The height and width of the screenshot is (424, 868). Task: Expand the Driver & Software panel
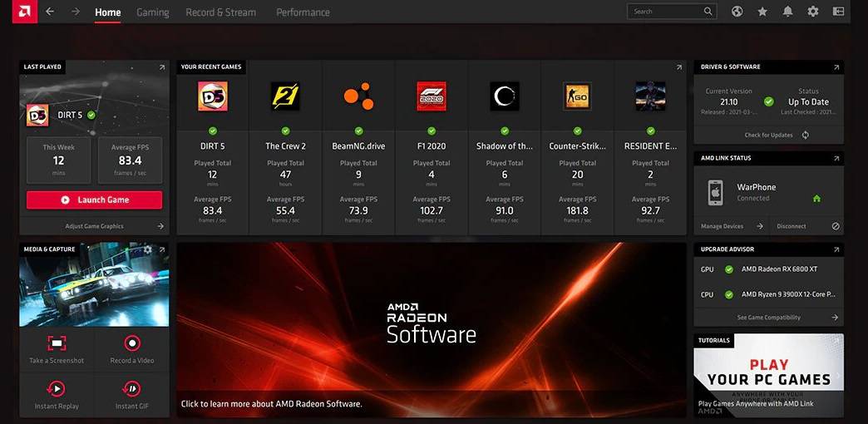pyautogui.click(x=836, y=67)
